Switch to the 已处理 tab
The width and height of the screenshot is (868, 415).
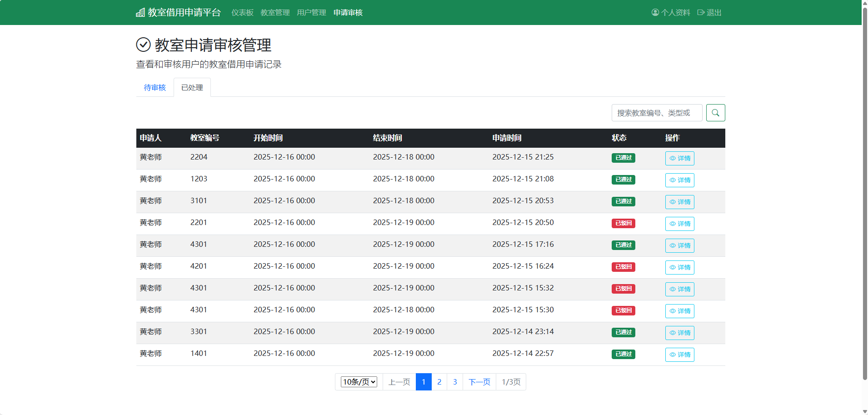point(192,87)
